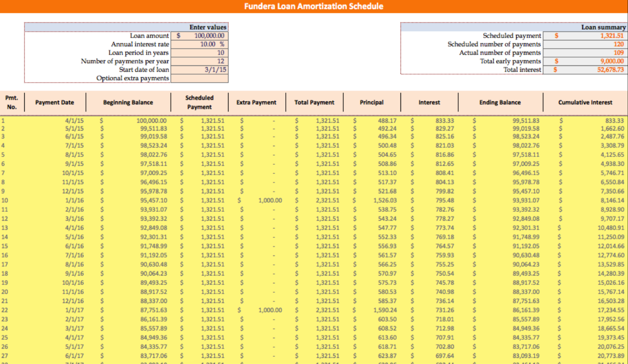Click the empty Optional extra payments field
Screen dimensions: 628x364
[x=200, y=78]
